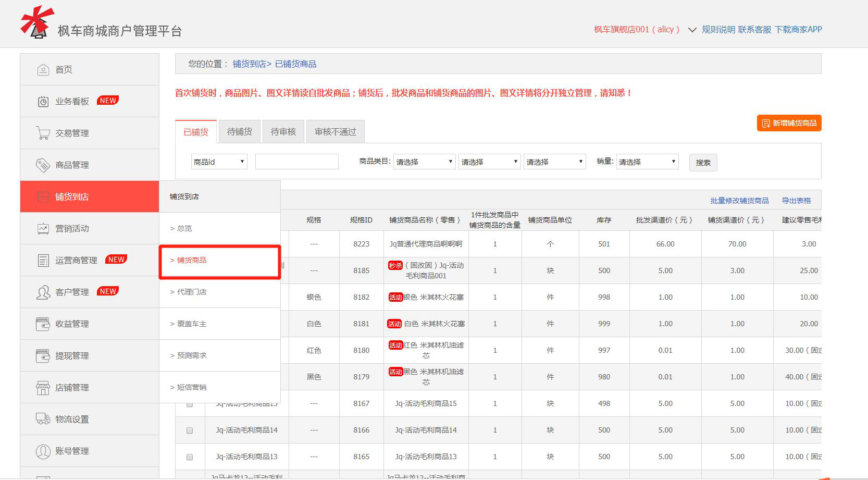868x480 pixels.
Task: Click the search text field beside 商品id
Action: click(x=296, y=162)
